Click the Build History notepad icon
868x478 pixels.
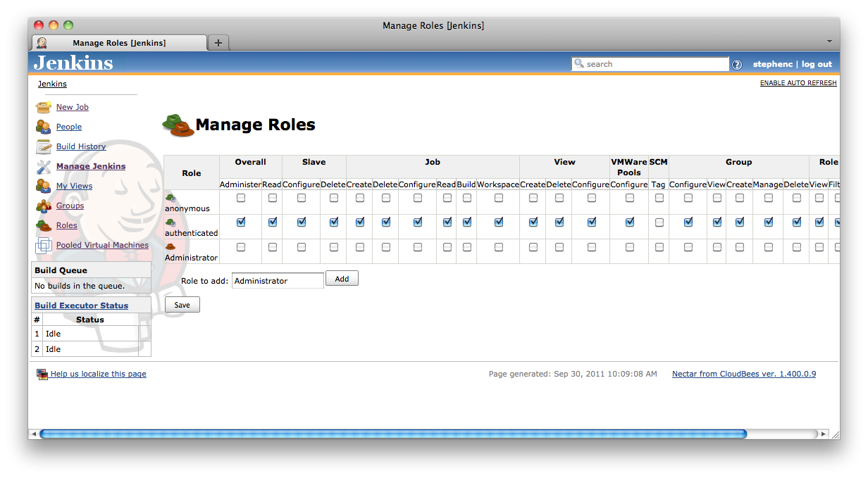pos(44,146)
